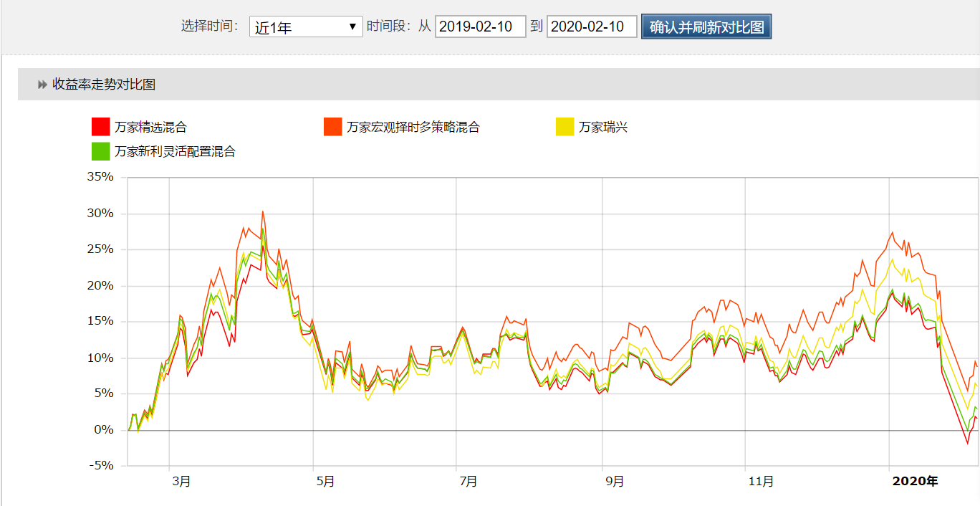
Task: Click the 5月 x-axis label
Action: click(x=325, y=482)
